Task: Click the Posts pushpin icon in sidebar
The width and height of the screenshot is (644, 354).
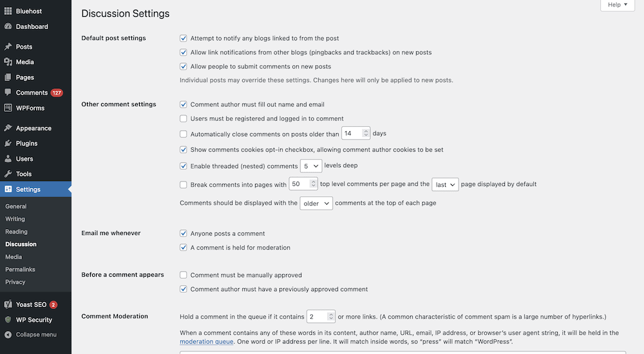Action: click(8, 47)
